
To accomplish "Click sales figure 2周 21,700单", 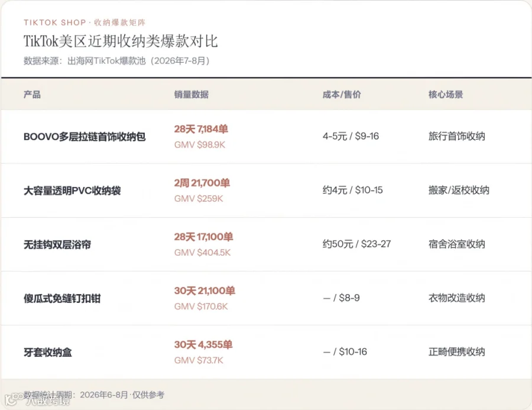I will coord(202,183).
